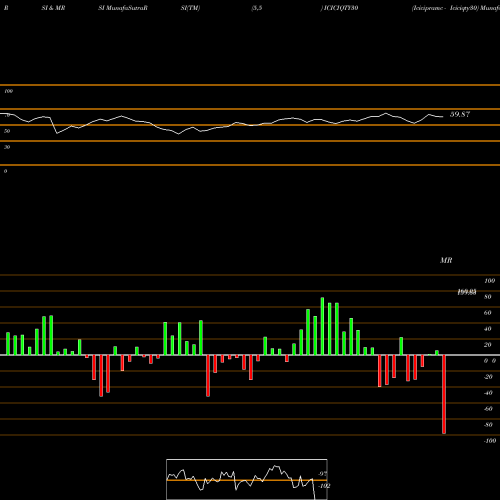Click the 'SI(TM)' header text
Screen dimensions: 500x500
(x=190, y=8)
